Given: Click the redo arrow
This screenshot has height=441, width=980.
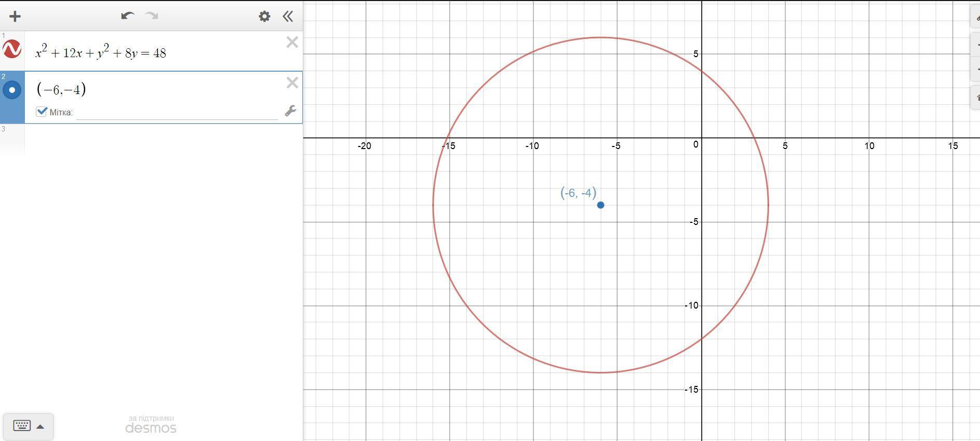Looking at the screenshot, I should tap(152, 16).
